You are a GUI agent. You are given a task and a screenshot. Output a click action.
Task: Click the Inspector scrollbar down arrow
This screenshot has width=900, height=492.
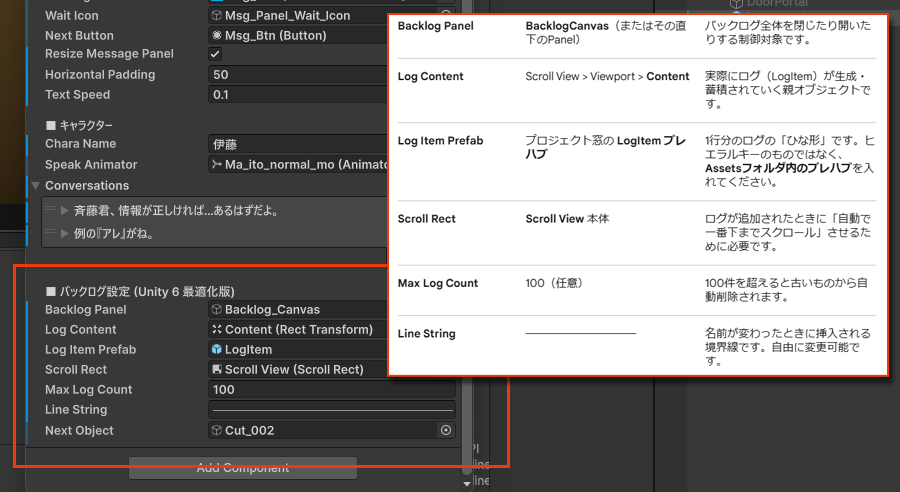click(x=467, y=483)
